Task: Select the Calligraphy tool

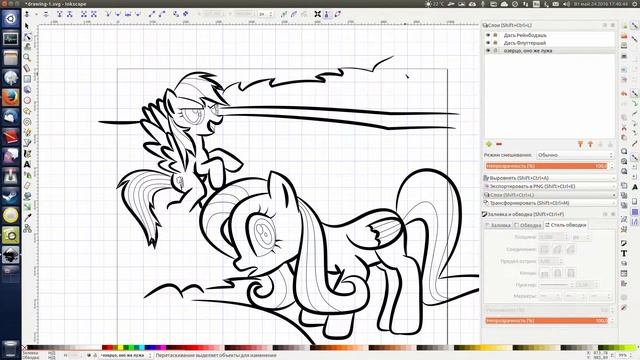Action: [27, 153]
